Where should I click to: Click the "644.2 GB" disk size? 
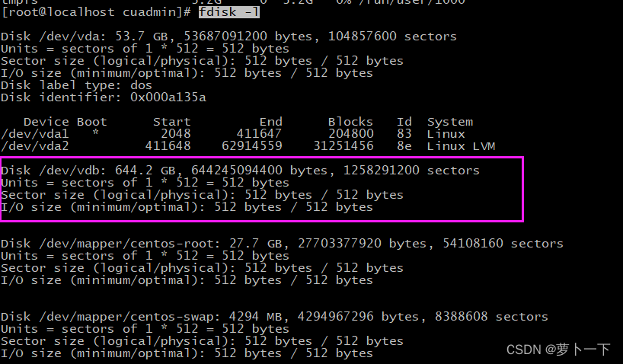[145, 170]
